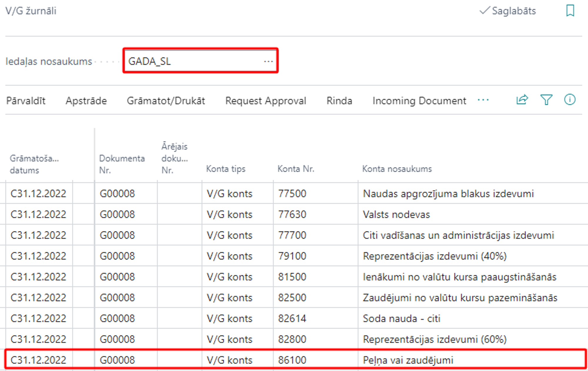Select the row with account 86100
Screen dimensions: 588x371
(x=292, y=360)
